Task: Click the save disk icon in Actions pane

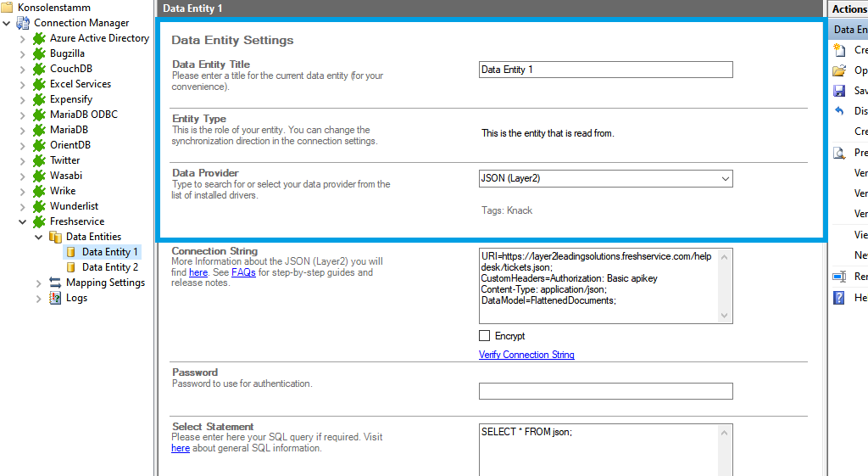Action: click(x=840, y=91)
